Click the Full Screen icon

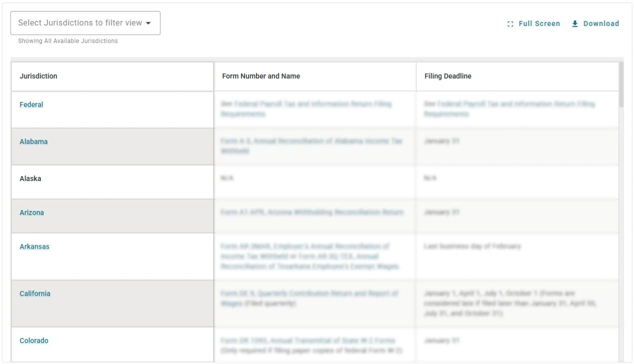tap(510, 23)
